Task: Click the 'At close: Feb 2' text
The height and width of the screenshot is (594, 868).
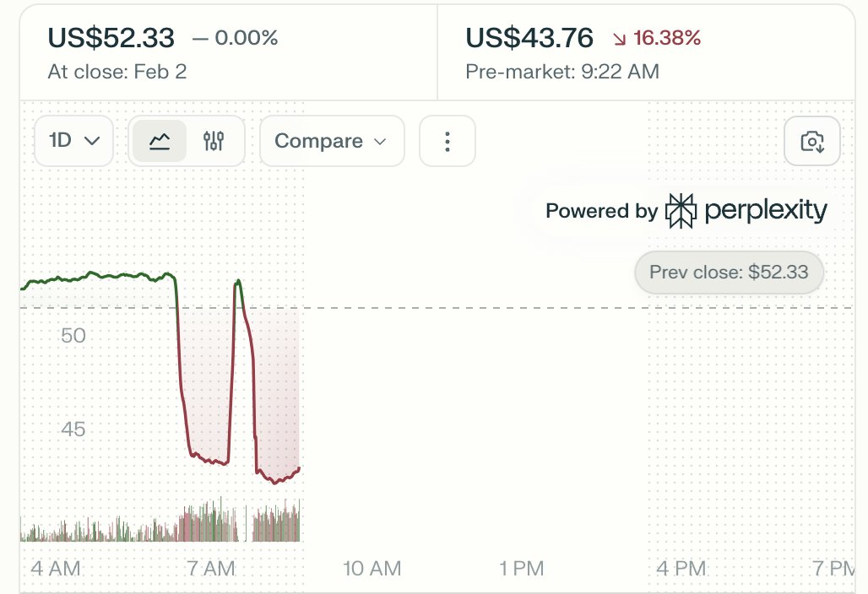Action: (117, 72)
